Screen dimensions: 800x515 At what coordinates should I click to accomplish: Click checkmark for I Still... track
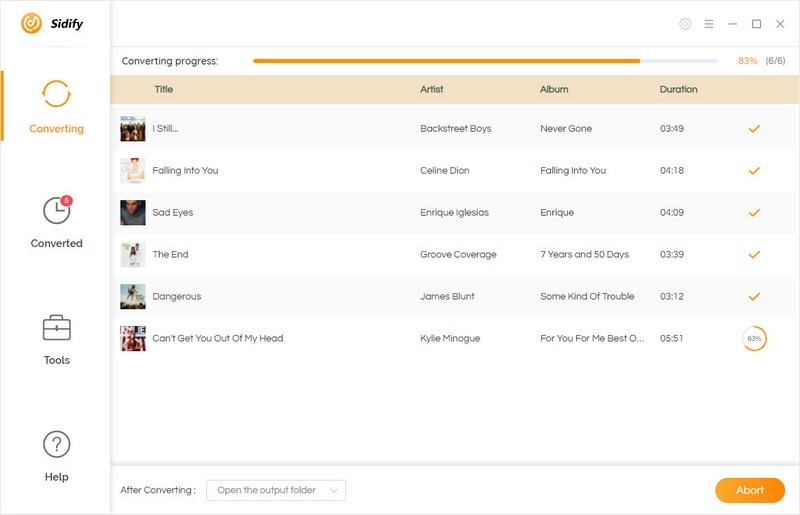754,129
